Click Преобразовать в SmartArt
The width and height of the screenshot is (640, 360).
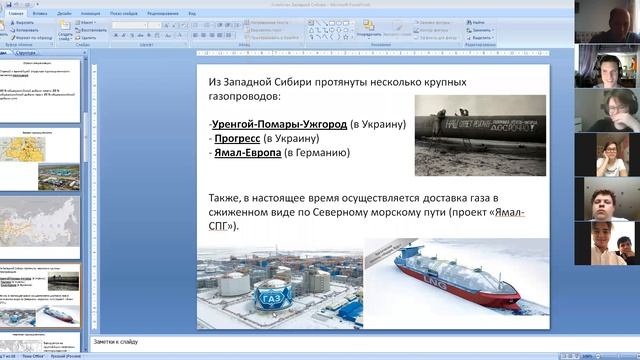click(x=272, y=38)
